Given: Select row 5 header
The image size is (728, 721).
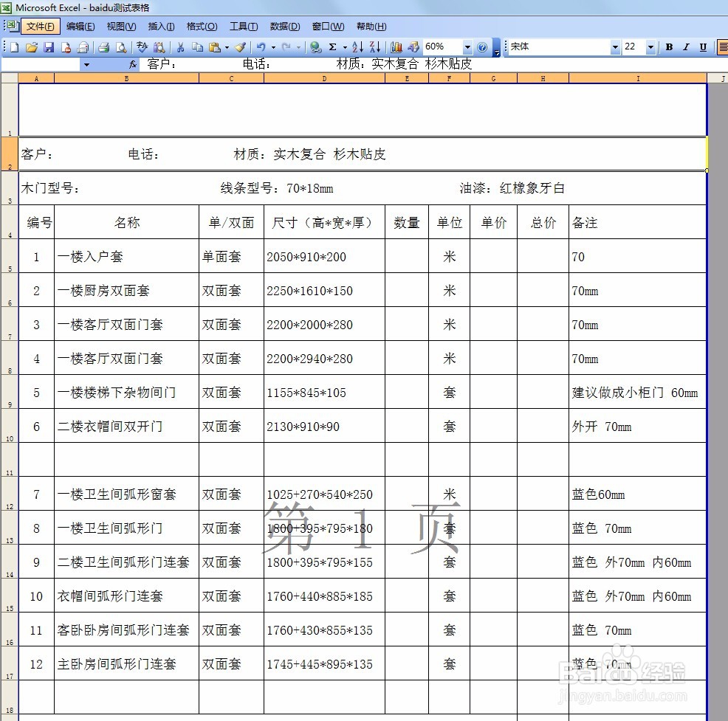Looking at the screenshot, I should pos(10,256).
